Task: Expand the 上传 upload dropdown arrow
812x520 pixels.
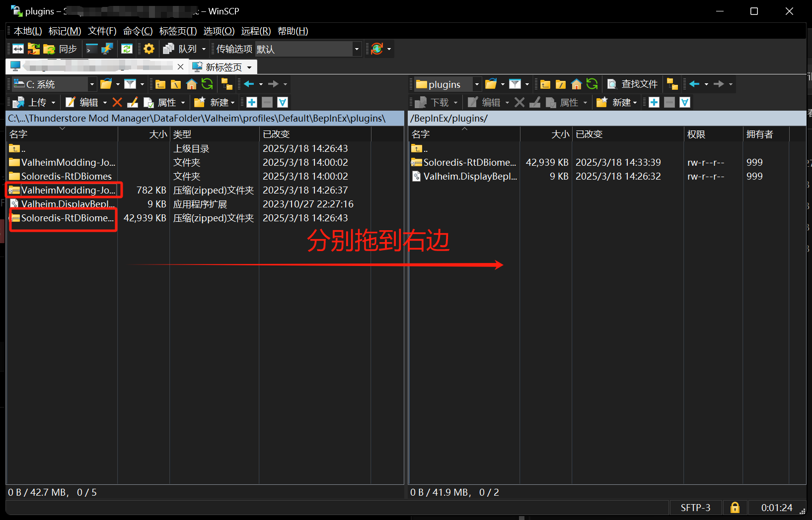Action: coord(53,102)
